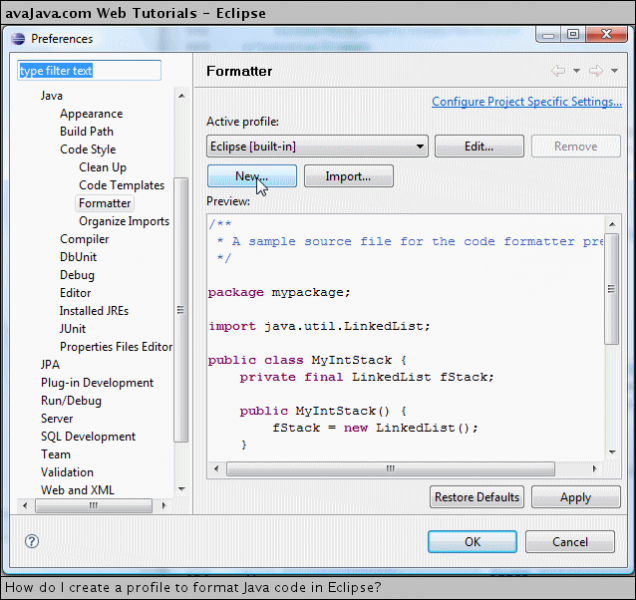This screenshot has width=636, height=600.
Task: Click the forward navigation arrow icon
Action: point(594,71)
